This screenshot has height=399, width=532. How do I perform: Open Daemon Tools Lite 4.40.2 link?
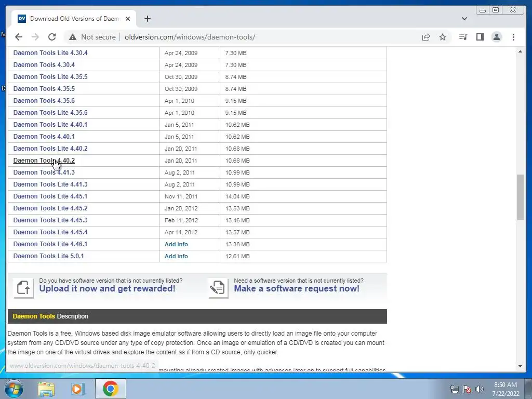50,148
